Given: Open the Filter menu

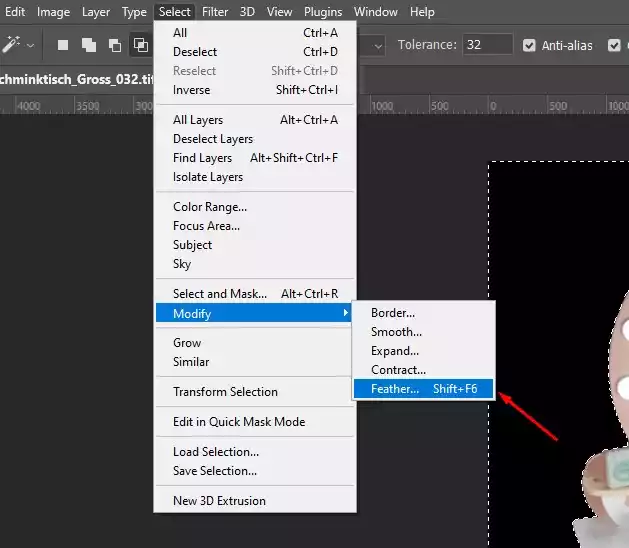Looking at the screenshot, I should (215, 12).
